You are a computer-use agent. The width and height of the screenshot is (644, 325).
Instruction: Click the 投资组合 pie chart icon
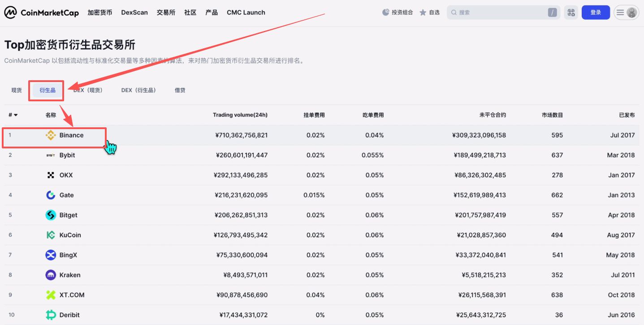386,12
